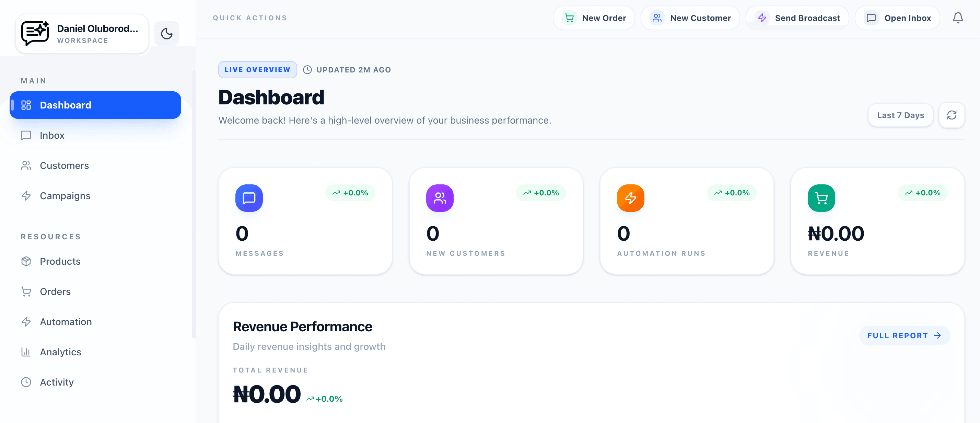Switch to the Automation section
Screen dimensions: 980x423
[x=66, y=322]
